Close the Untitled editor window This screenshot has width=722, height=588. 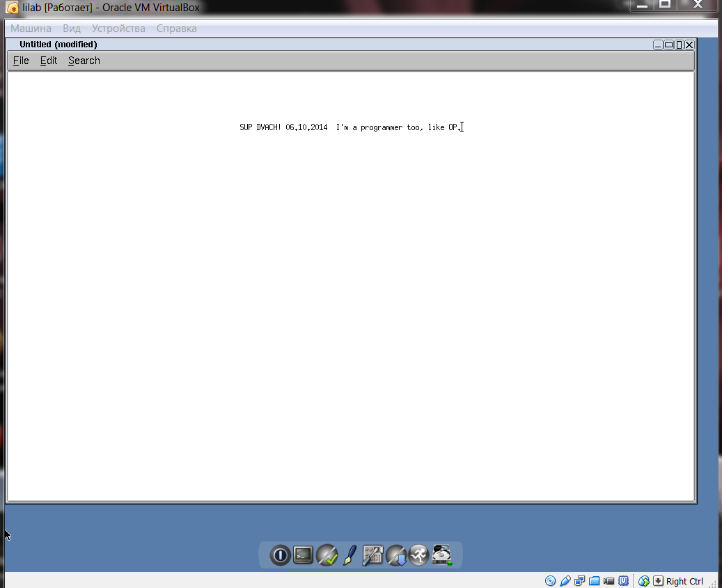click(x=689, y=45)
